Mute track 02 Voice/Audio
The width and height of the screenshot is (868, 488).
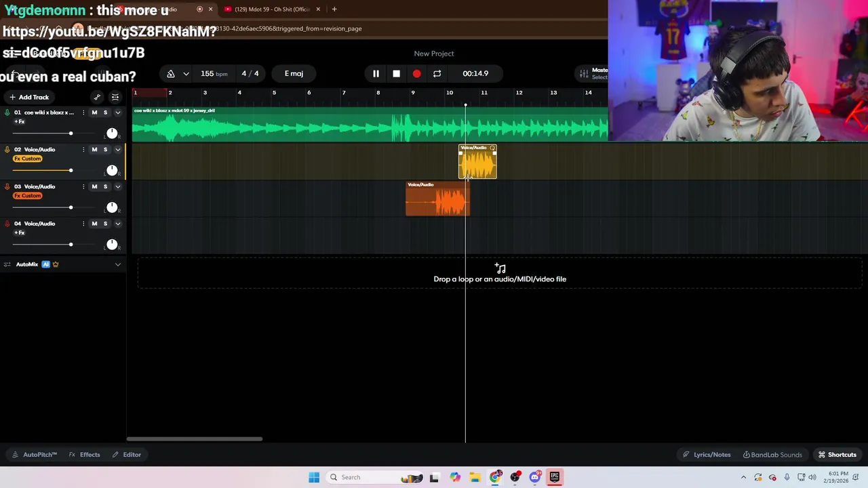pos(94,149)
